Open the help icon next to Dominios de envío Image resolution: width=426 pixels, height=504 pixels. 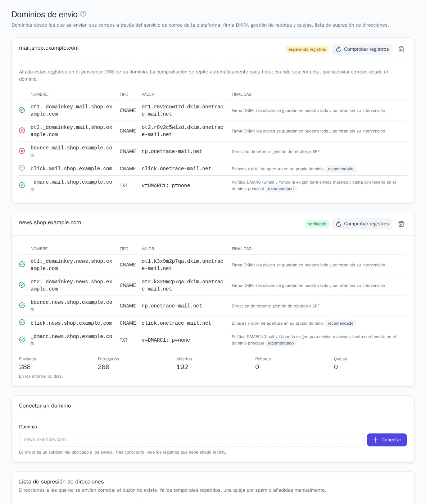(83, 14)
